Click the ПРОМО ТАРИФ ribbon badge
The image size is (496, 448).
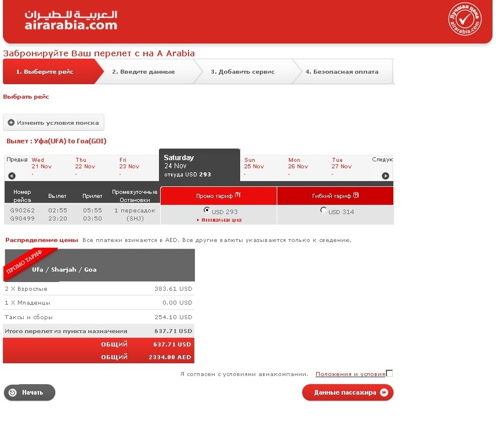click(29, 262)
